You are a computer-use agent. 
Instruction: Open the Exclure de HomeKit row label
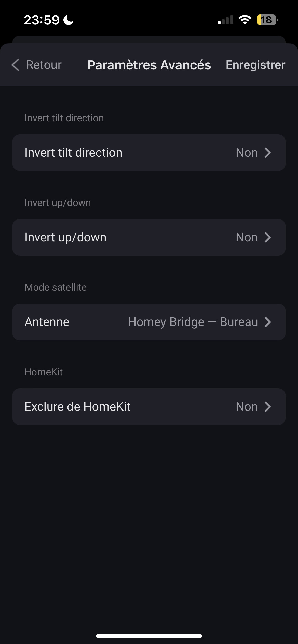pyautogui.click(x=78, y=407)
